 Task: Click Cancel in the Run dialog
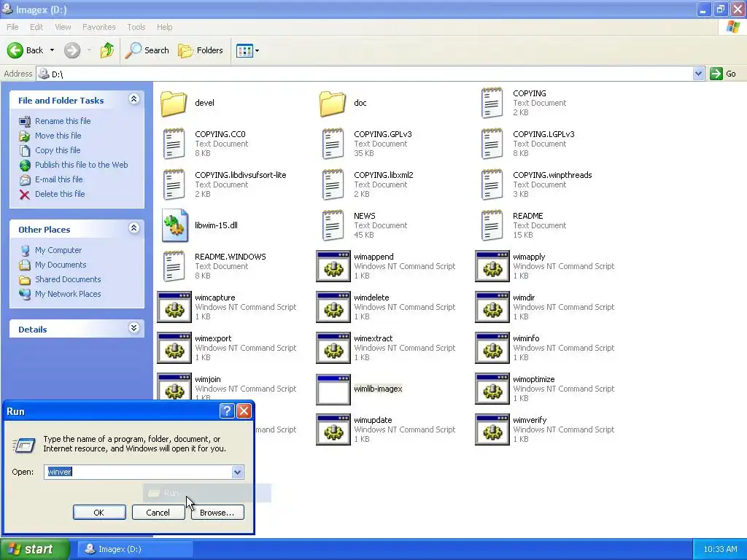coord(158,513)
